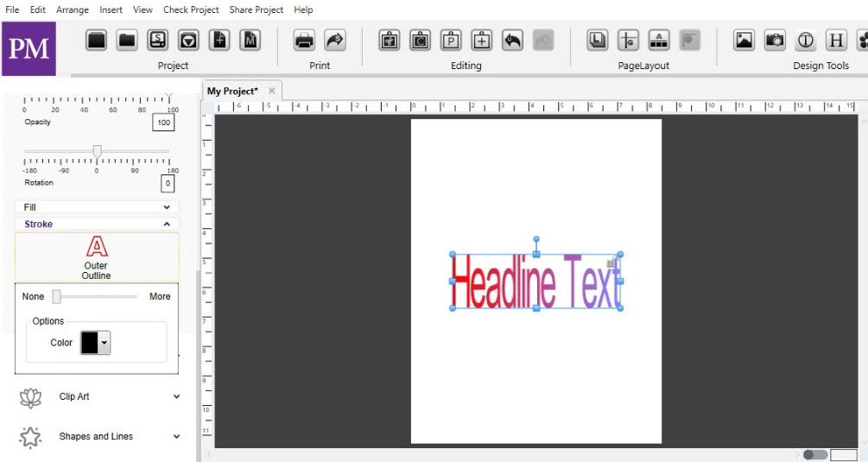
Task: Click the camera icon in Design Tools
Action: 775,41
